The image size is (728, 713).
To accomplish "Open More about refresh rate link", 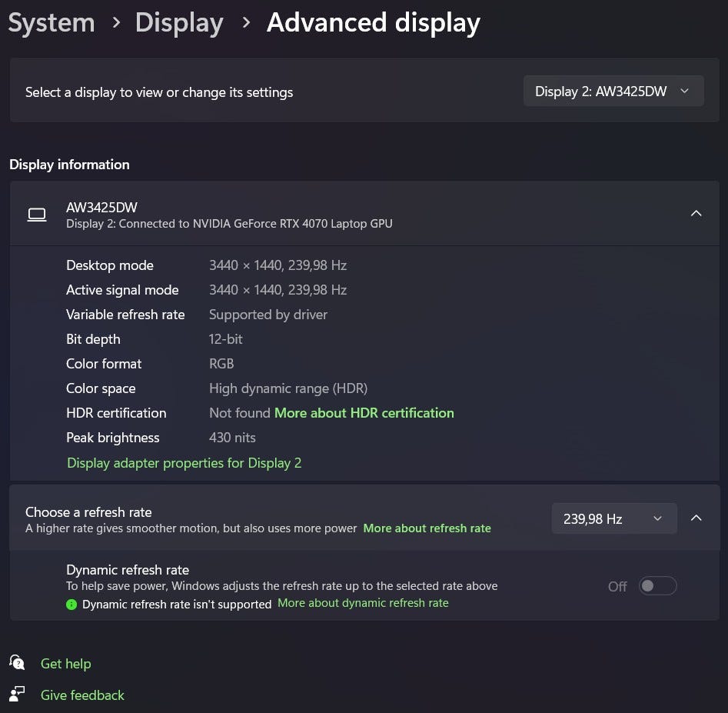I will click(x=427, y=528).
